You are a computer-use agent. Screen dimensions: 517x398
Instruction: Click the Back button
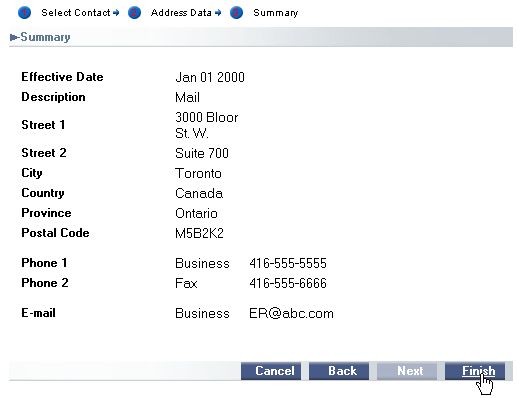pos(339,371)
